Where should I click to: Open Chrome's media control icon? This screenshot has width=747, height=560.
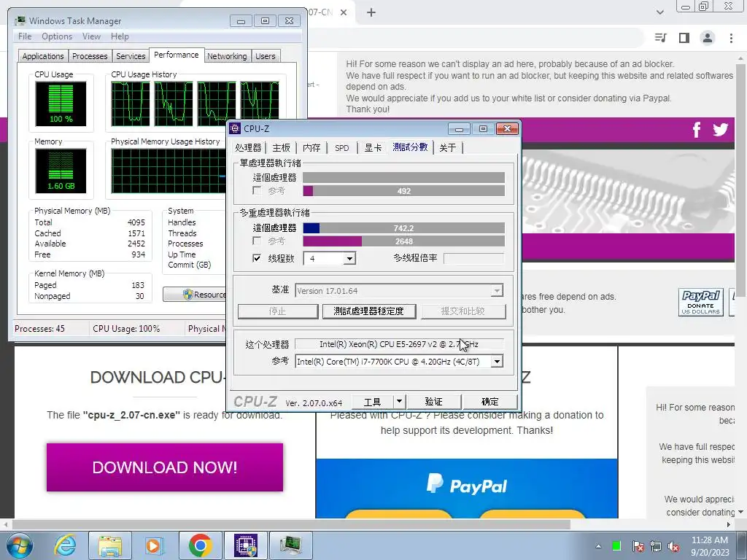(x=661, y=38)
